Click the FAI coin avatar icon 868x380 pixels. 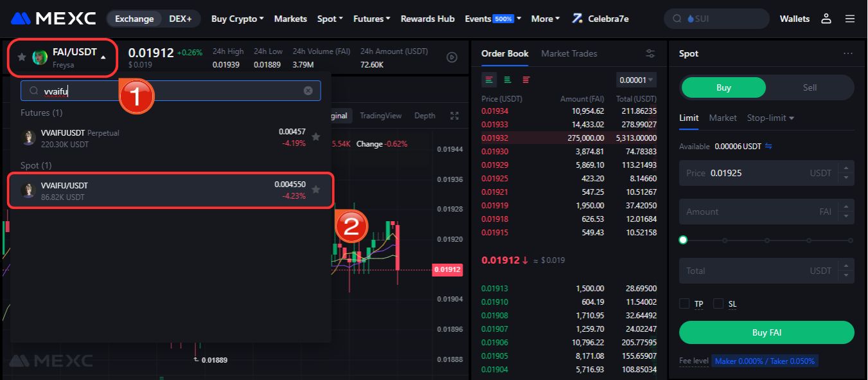tap(40, 57)
